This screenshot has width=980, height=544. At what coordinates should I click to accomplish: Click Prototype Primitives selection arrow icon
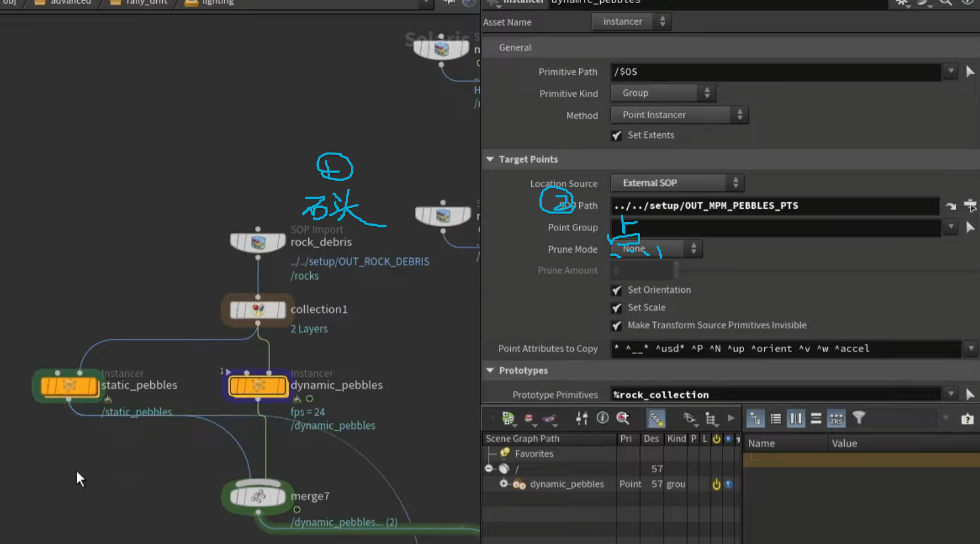pos(970,394)
